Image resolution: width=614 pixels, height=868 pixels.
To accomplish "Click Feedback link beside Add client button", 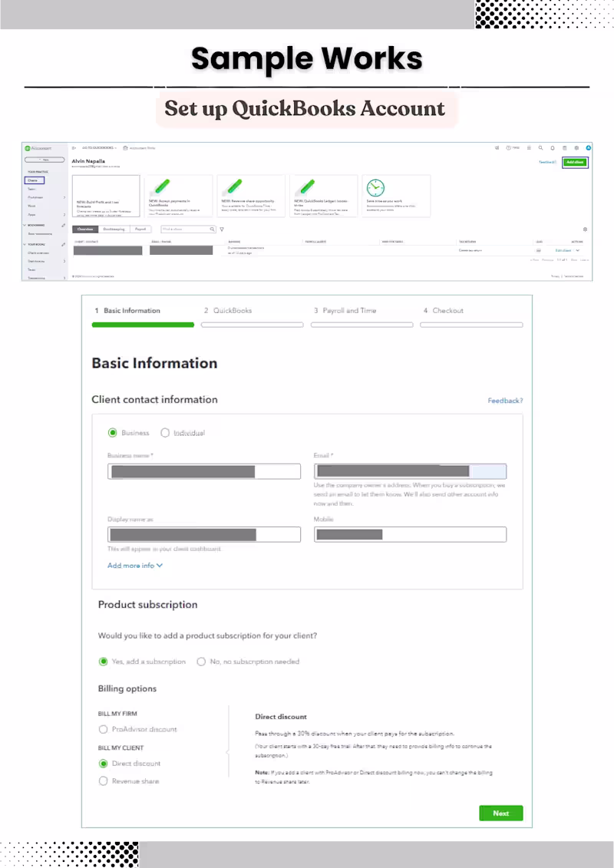I will click(x=547, y=162).
